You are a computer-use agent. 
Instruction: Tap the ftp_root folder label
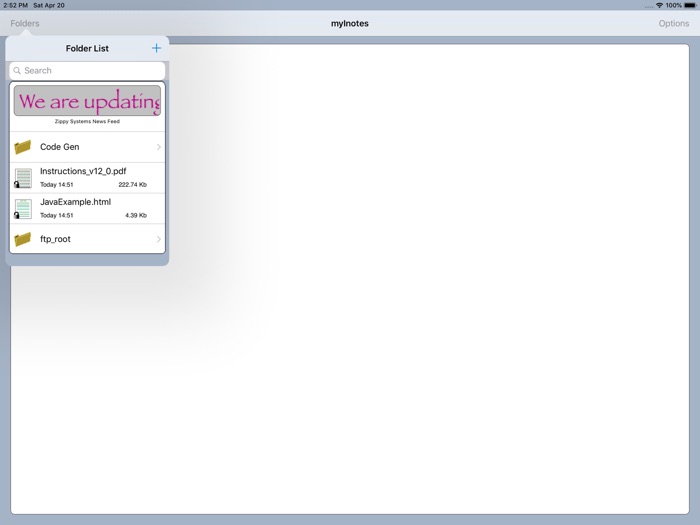(x=55, y=239)
